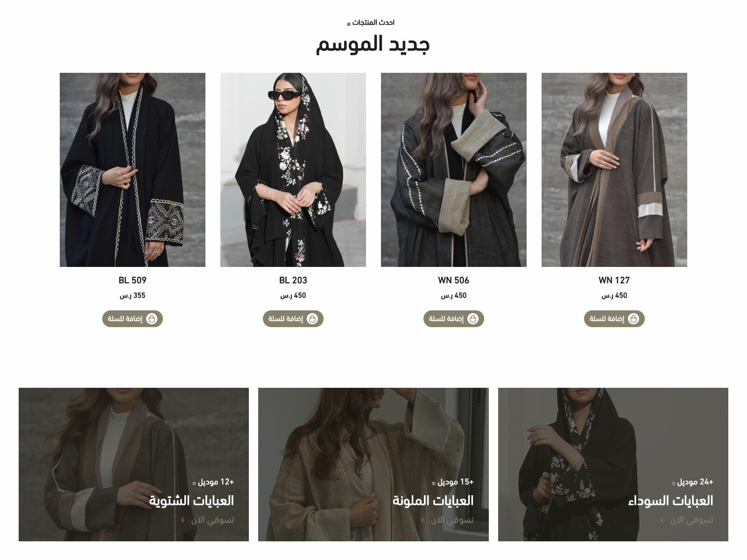
Task: Open the WN 506 product image
Action: (x=454, y=170)
